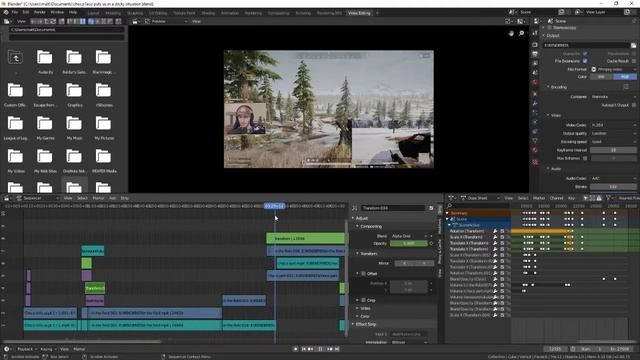640x360 pixels.
Task: Select the green Transform strip in sequencer
Action: click(305, 238)
